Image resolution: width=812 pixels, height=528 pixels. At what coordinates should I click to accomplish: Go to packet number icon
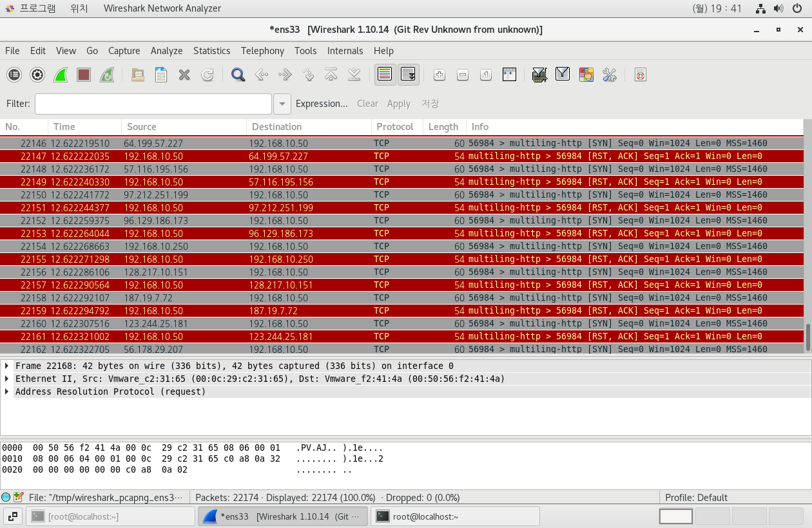[307, 75]
